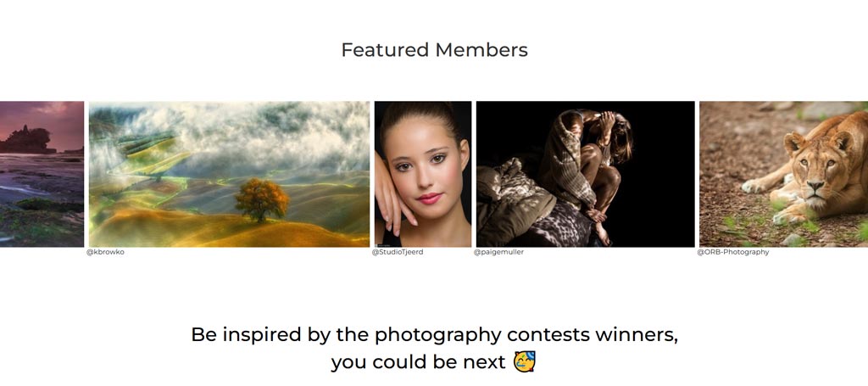The image size is (868, 386).
Task: Click the party face emoji icon
Action: (x=524, y=361)
